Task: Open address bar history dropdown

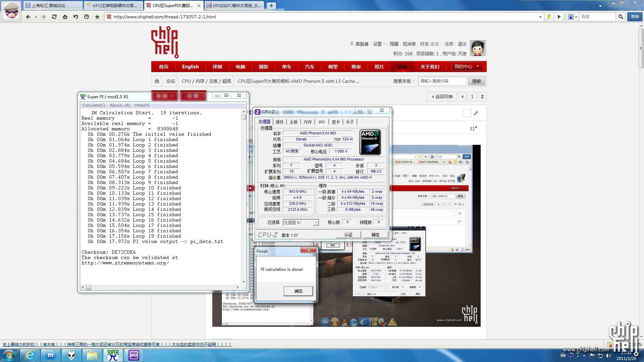Action: point(540,17)
